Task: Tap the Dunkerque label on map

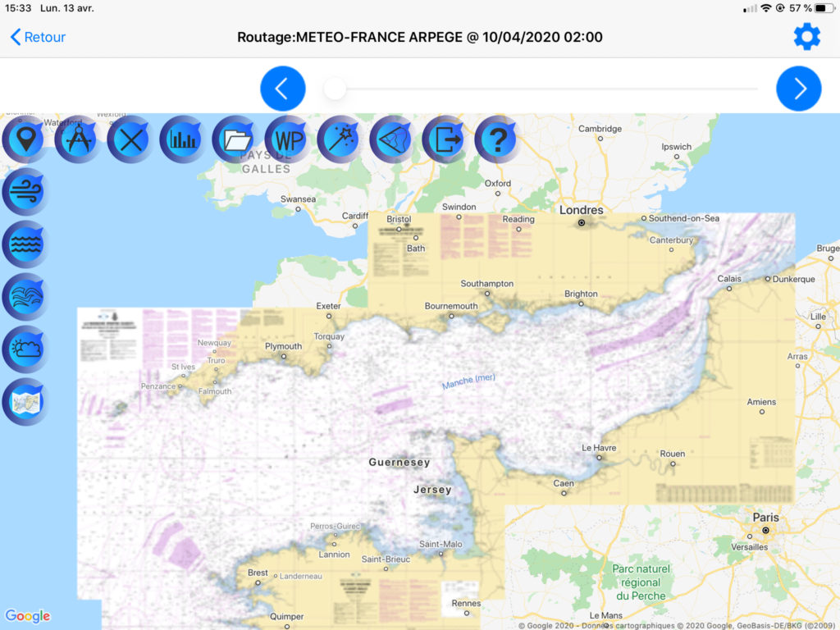Action: point(794,279)
